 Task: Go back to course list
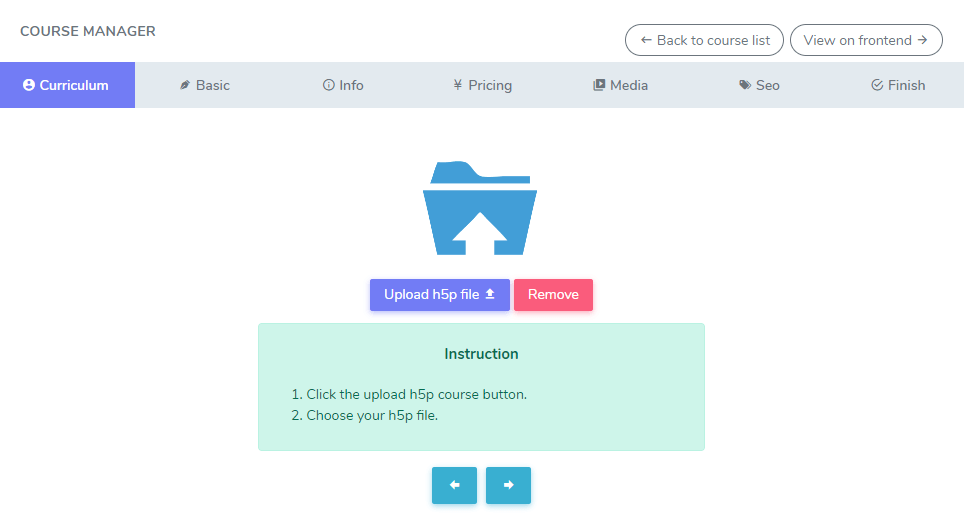click(704, 40)
